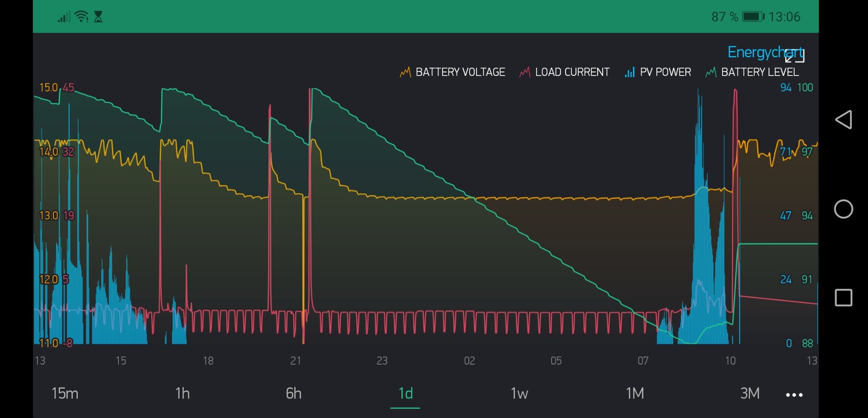Select the 15m time range

pyautogui.click(x=65, y=393)
